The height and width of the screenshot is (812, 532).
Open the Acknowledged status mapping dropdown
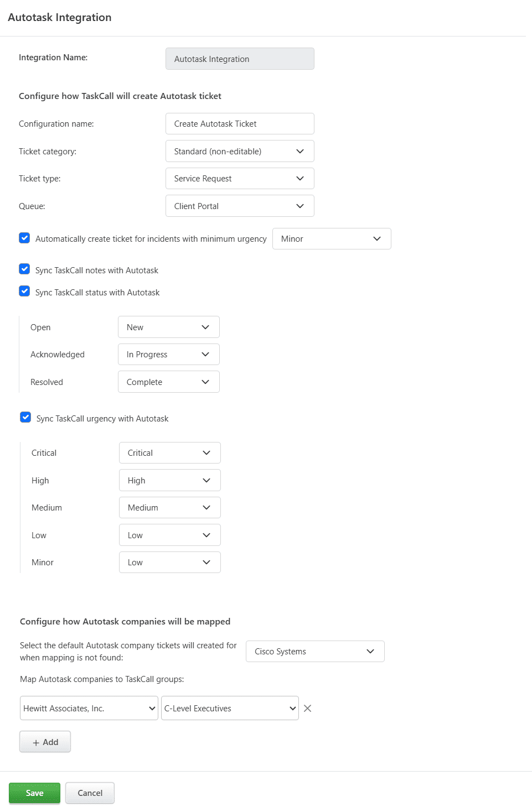tap(169, 355)
